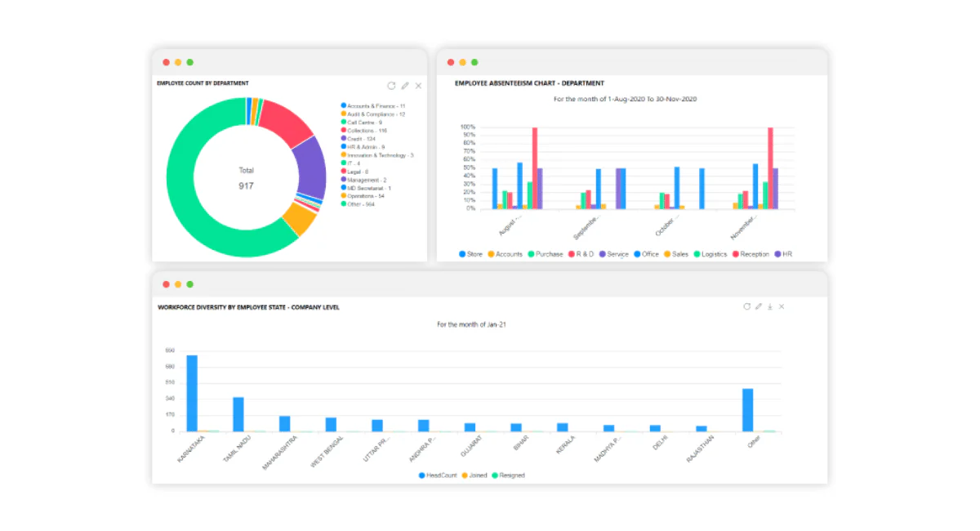Click the BIHAR axis label
Screen dimensions: 980x531
point(522,444)
